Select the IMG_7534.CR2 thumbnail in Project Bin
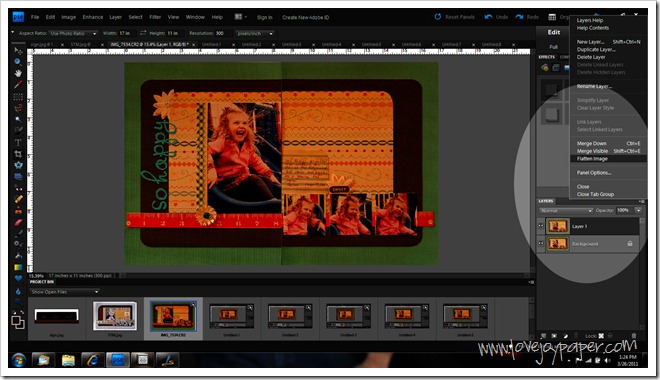 click(173, 316)
